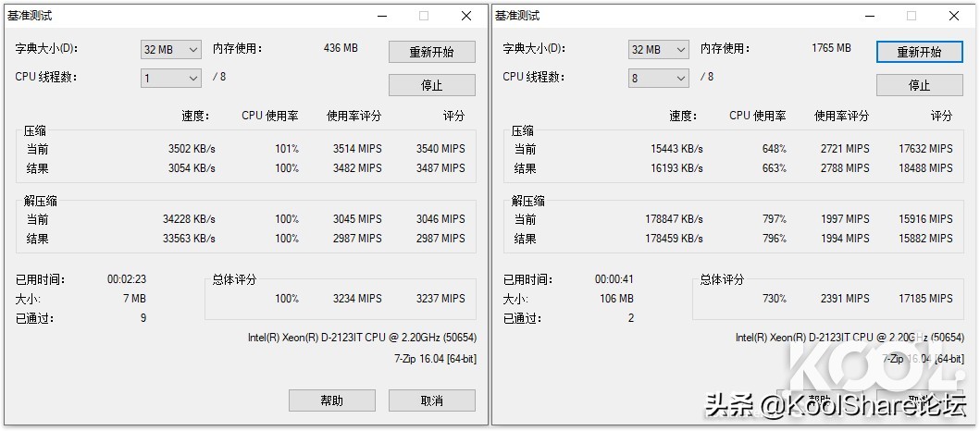980x431 pixels.
Task: Select usage rating 1997 MIPS
Action: coord(844,219)
